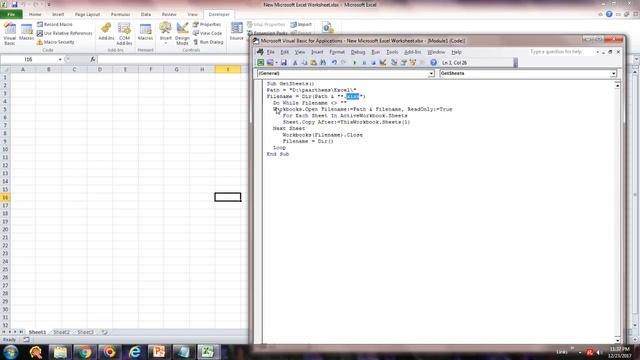Click the Reset (stop) icon in VBA toolbar
Viewport: 640px width, 360px height.
coord(373,62)
